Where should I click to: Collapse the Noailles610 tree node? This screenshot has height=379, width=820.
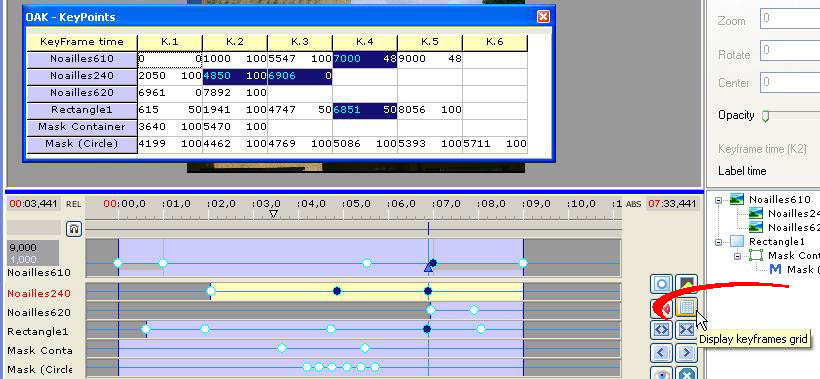(719, 200)
